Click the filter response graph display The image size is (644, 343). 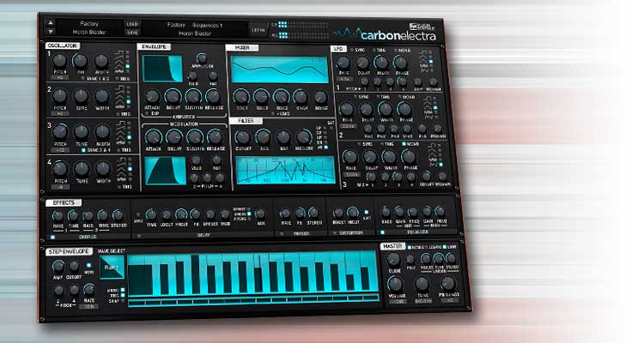click(285, 170)
